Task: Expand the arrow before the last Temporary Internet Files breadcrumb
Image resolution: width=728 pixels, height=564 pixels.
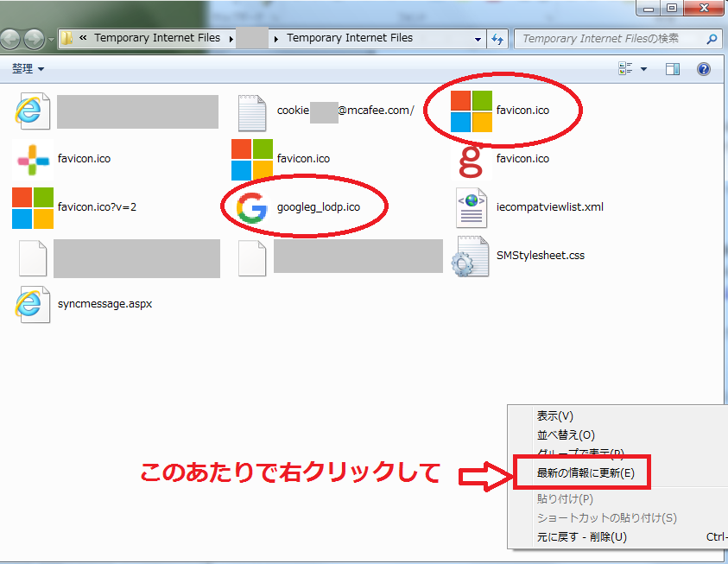Action: tap(275, 39)
